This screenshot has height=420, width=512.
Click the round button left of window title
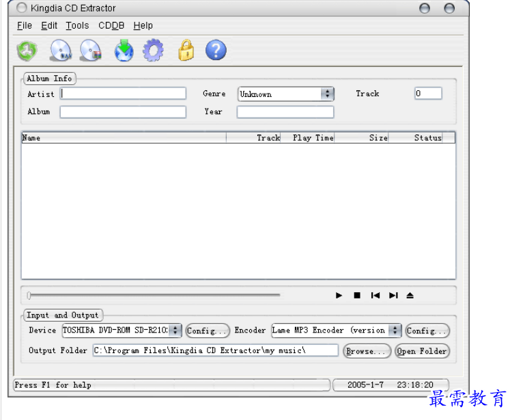point(22,8)
